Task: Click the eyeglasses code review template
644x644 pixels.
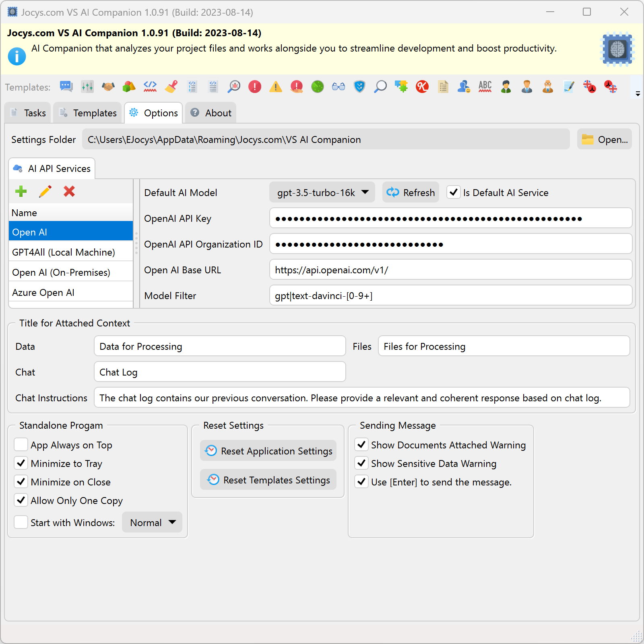Action: coord(338,87)
